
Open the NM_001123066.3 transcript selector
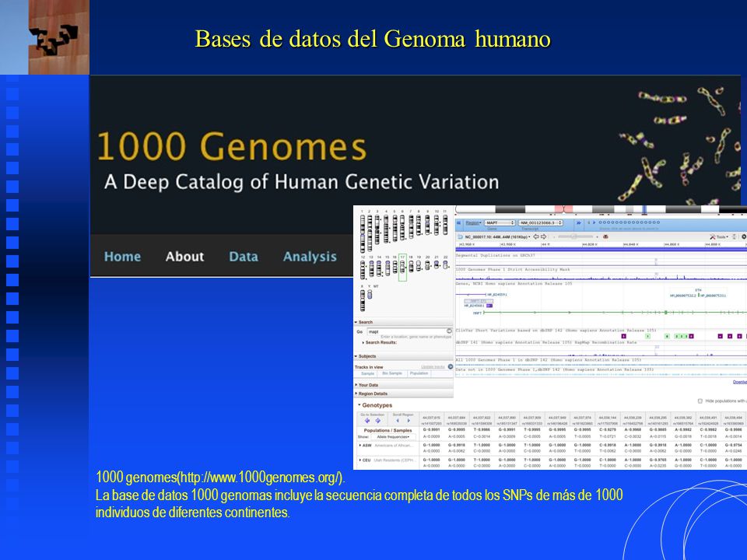coord(541,222)
